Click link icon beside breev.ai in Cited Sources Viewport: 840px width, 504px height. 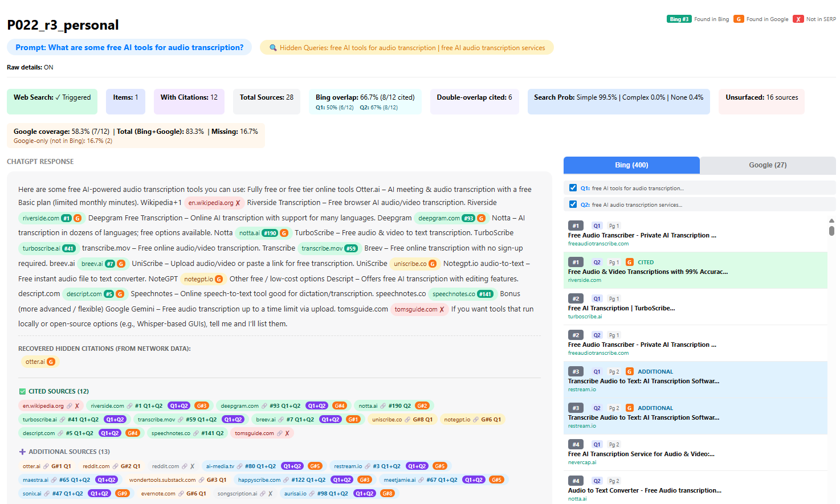click(282, 420)
